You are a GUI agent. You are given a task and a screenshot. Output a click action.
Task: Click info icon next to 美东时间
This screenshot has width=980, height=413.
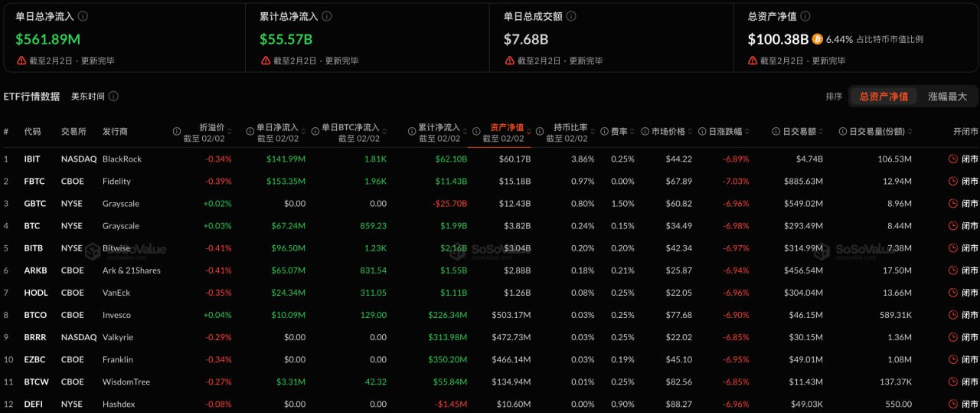(113, 97)
